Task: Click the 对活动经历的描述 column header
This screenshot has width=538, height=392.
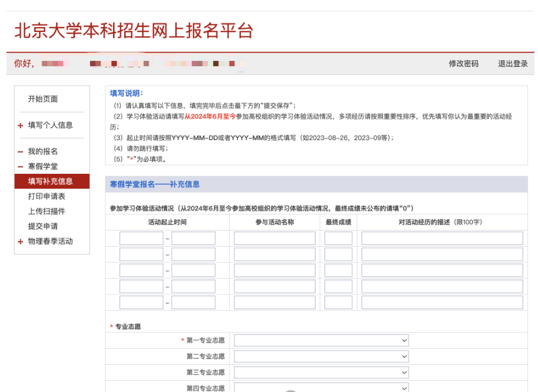Action: pyautogui.click(x=440, y=222)
